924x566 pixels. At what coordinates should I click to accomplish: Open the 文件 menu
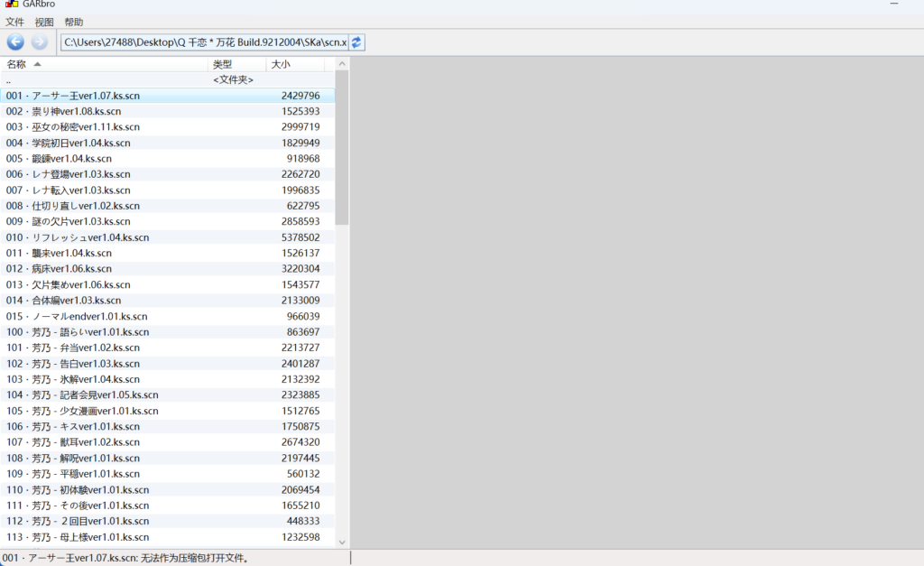coord(14,22)
